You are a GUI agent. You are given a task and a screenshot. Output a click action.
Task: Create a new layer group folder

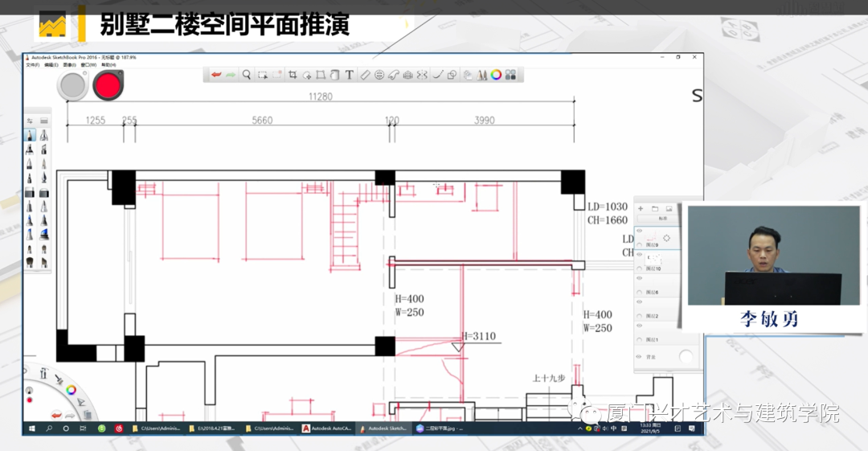pos(655,208)
